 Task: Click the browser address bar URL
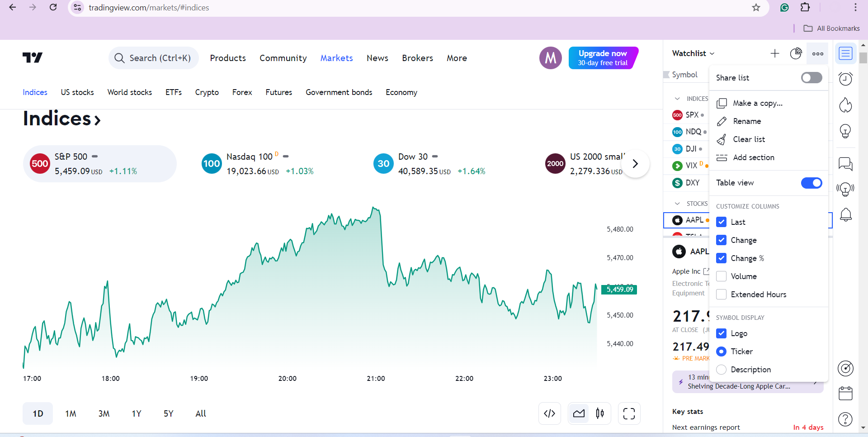point(149,8)
